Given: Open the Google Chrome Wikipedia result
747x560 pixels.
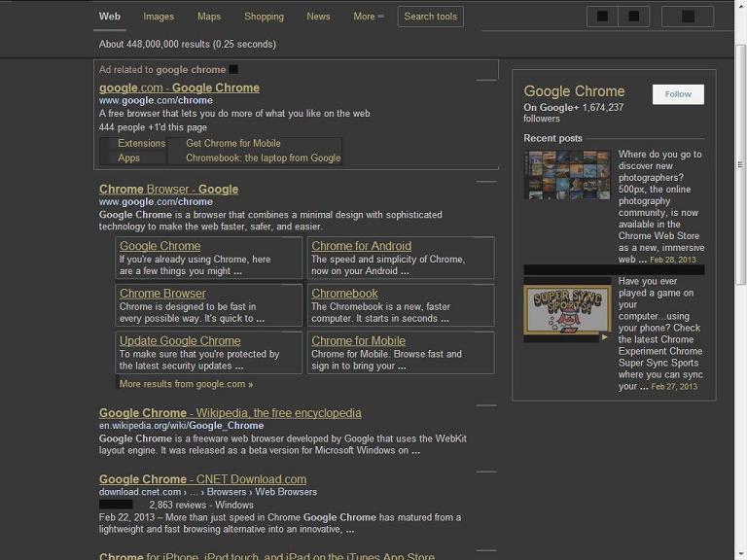Looking at the screenshot, I should click(x=231, y=413).
